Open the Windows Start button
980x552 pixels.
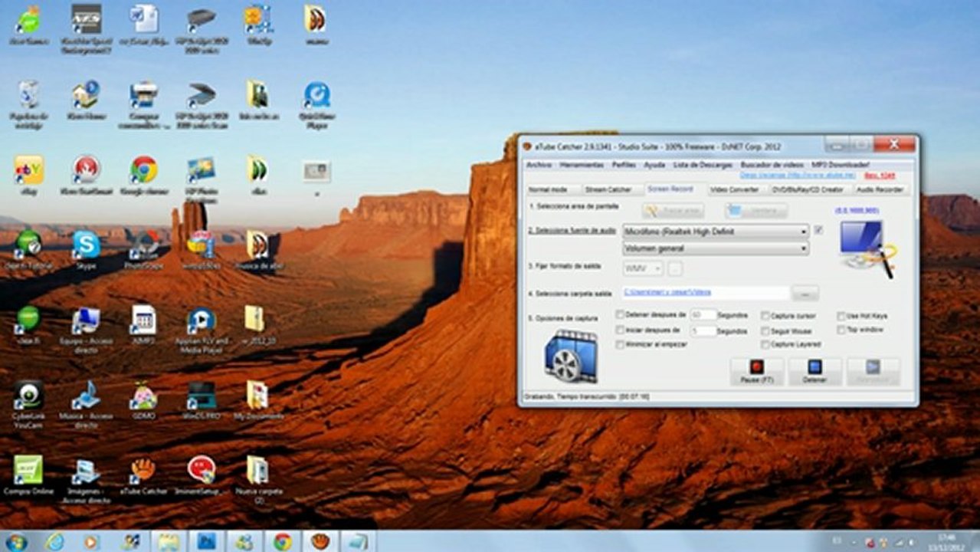(15, 541)
